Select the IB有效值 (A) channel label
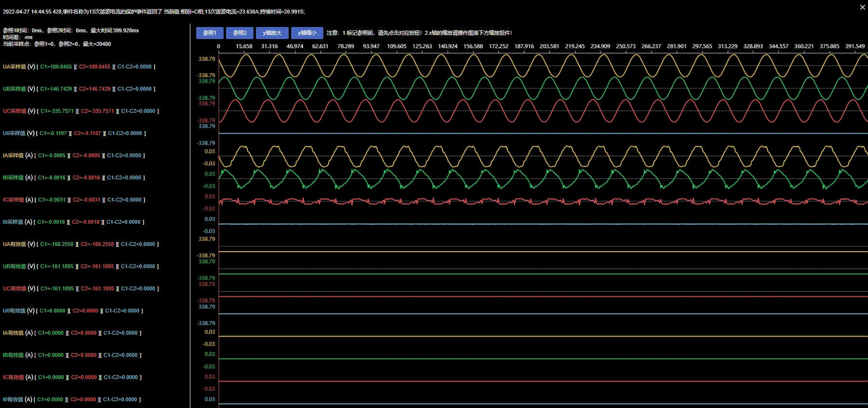The image size is (868, 408). pos(18,355)
